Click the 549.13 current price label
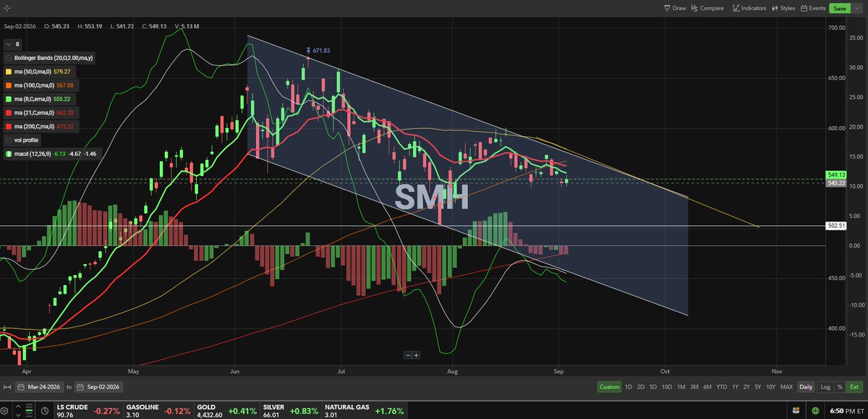868x419 pixels. click(835, 175)
